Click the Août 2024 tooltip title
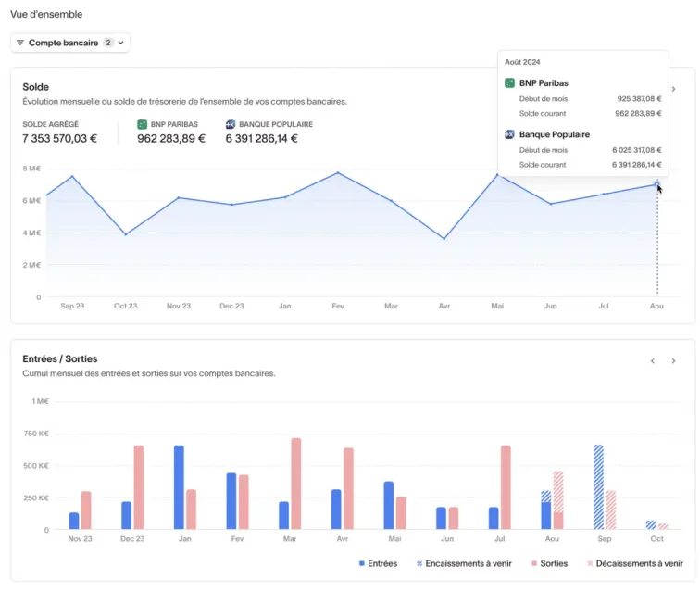Screen dimensions: 700x591 point(522,63)
